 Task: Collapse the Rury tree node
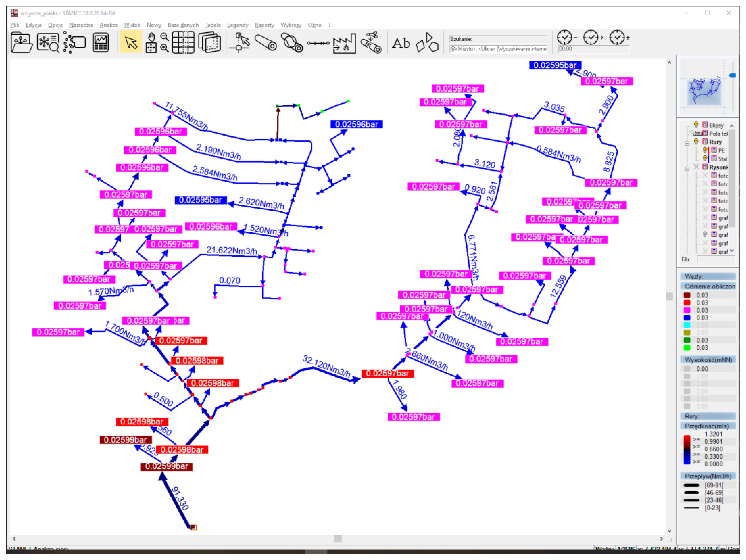coord(687,143)
